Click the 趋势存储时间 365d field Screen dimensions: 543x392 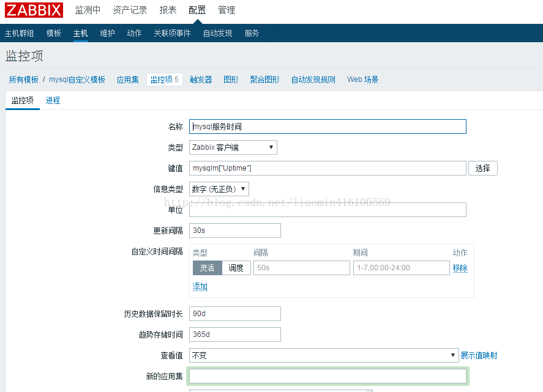[x=235, y=335]
